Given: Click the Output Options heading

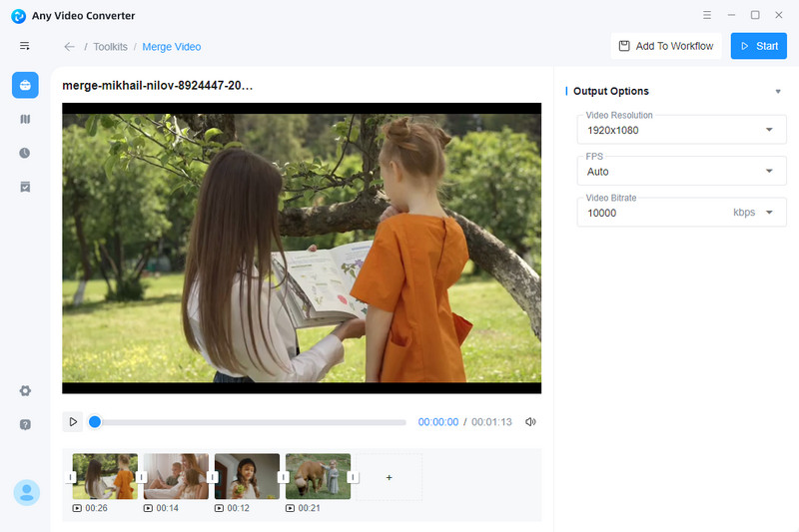Looking at the screenshot, I should tap(611, 91).
